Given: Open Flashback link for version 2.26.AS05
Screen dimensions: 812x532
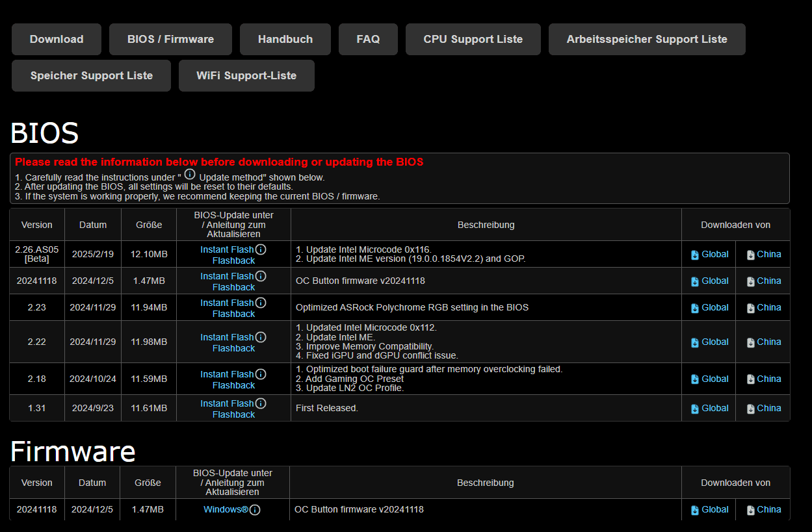Looking at the screenshot, I should (233, 260).
